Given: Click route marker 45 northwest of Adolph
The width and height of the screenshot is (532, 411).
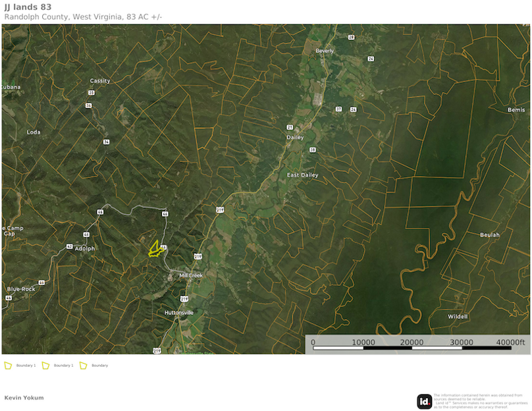Looking at the screenshot, I should 100,211.
